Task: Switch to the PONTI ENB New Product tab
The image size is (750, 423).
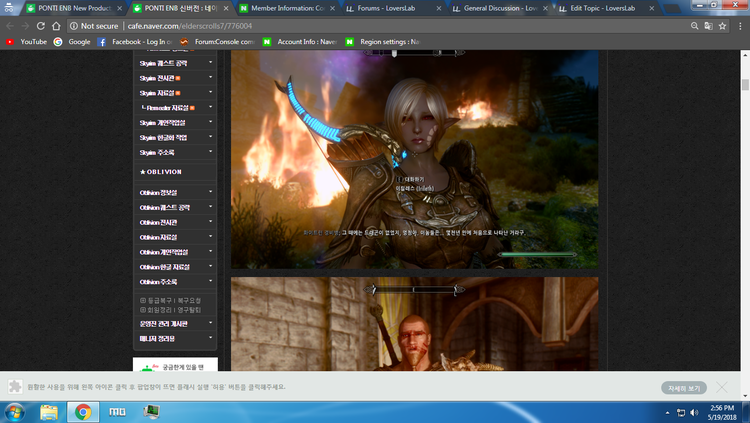Action: click(x=75, y=8)
